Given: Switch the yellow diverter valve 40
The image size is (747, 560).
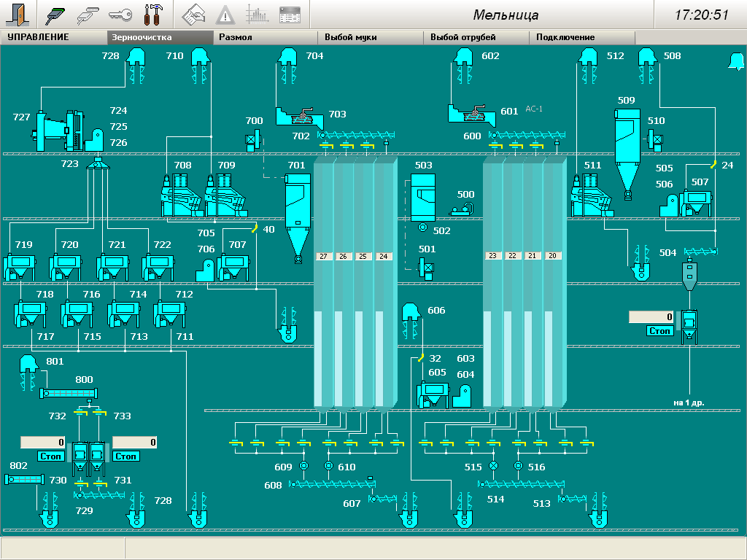Looking at the screenshot, I should point(255,229).
